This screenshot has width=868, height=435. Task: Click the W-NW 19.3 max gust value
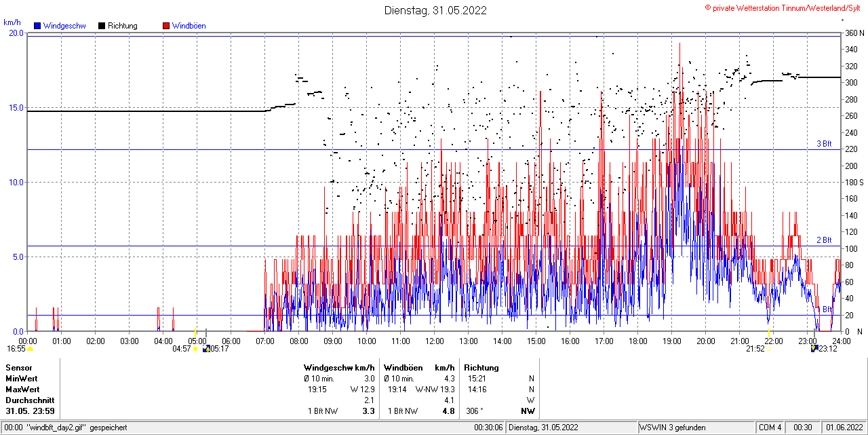(x=435, y=390)
